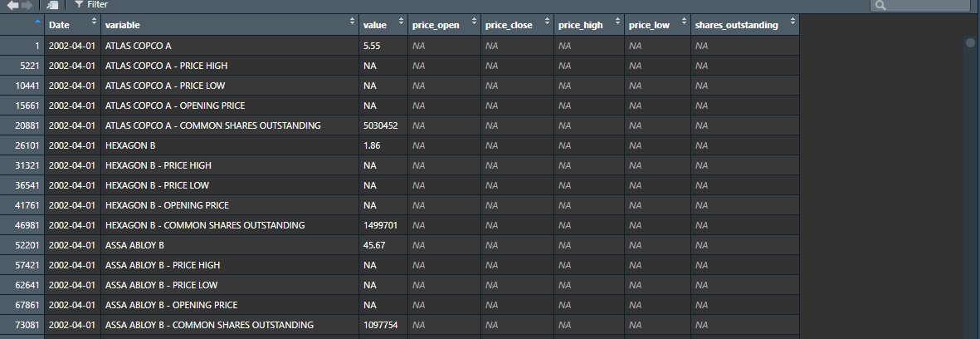Click the value cell showing 5030452

point(383,125)
